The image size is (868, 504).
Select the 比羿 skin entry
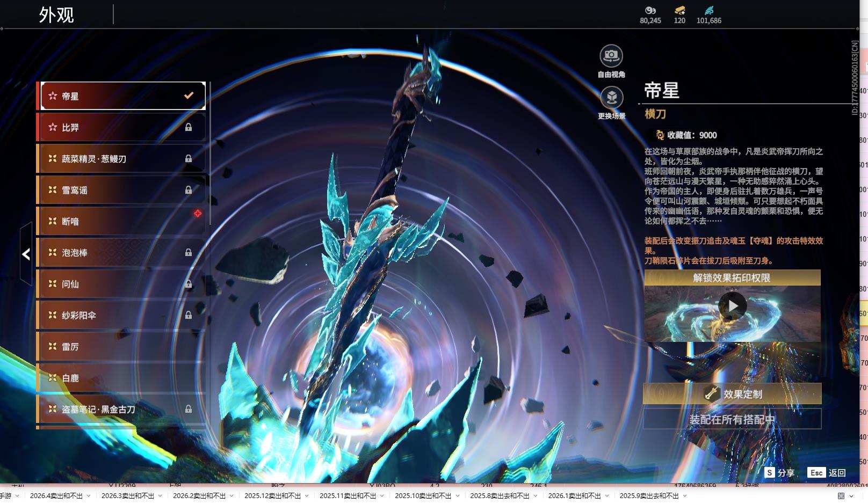point(122,127)
